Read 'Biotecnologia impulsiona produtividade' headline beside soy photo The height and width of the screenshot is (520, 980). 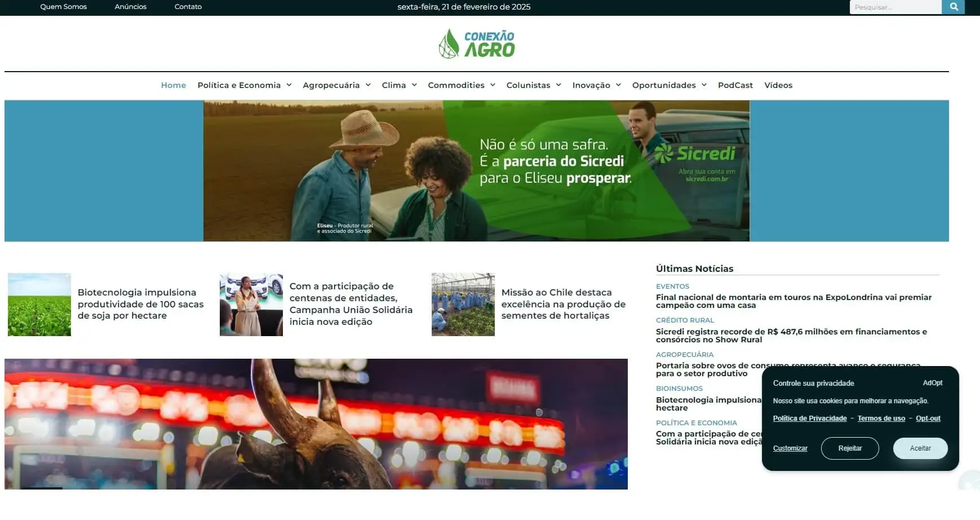click(141, 304)
